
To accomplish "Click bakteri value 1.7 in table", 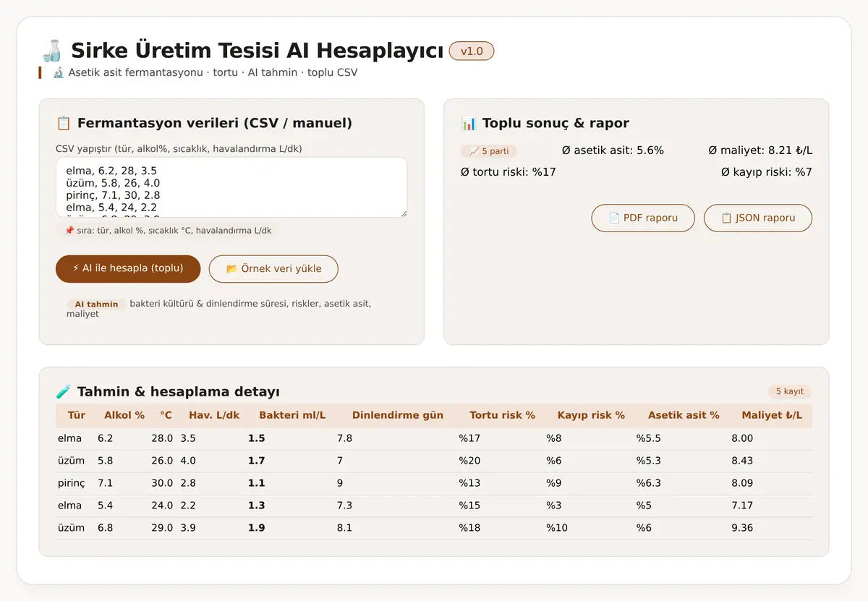I will tap(256, 461).
